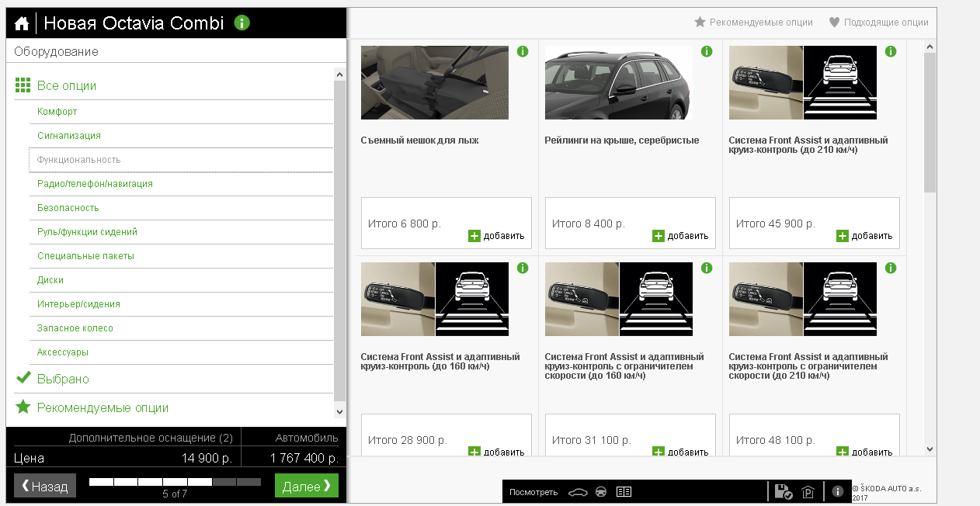Open the summary list view icon
Image resolution: width=980 pixels, height=506 pixels.
click(x=624, y=492)
